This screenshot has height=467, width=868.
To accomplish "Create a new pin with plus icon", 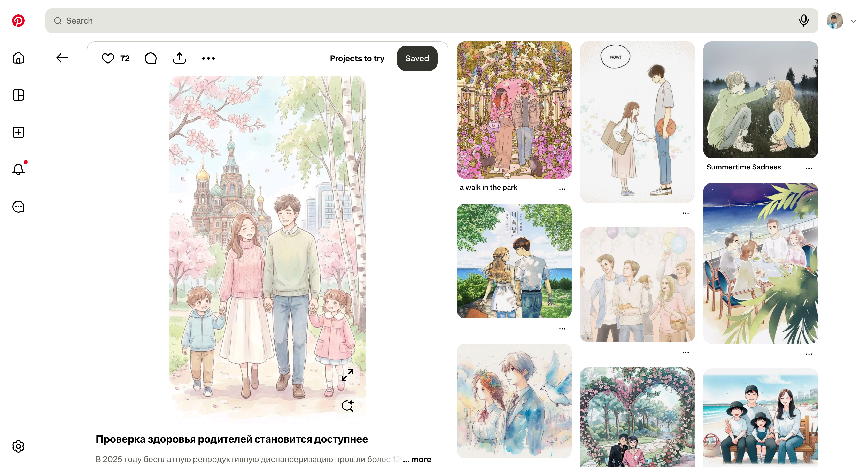I will pyautogui.click(x=18, y=132).
